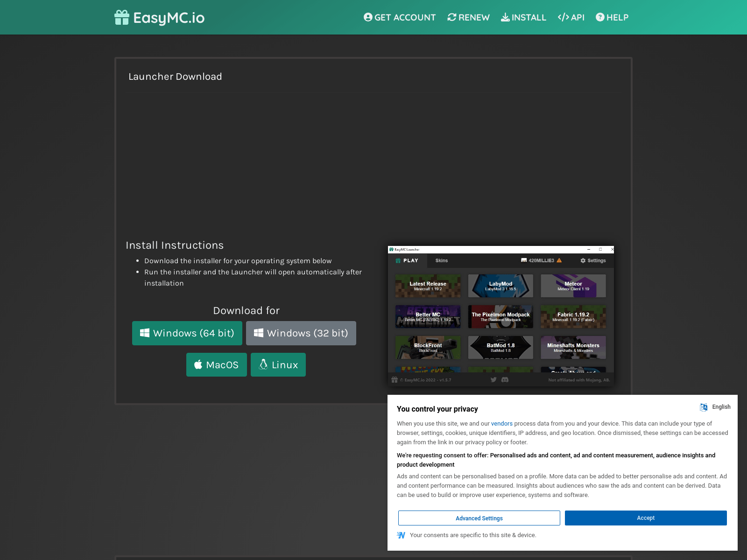The image size is (747, 560).
Task: Click the Install Instructions heading
Action: coord(175,245)
